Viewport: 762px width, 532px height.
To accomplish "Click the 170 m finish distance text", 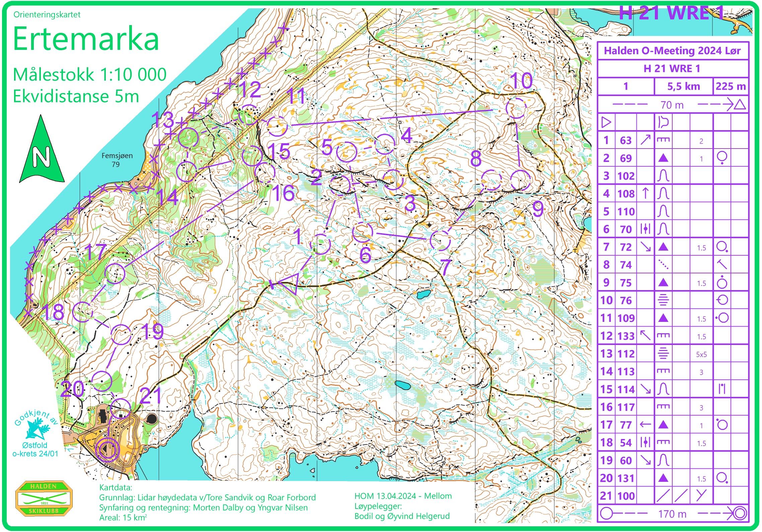I will point(672,514).
